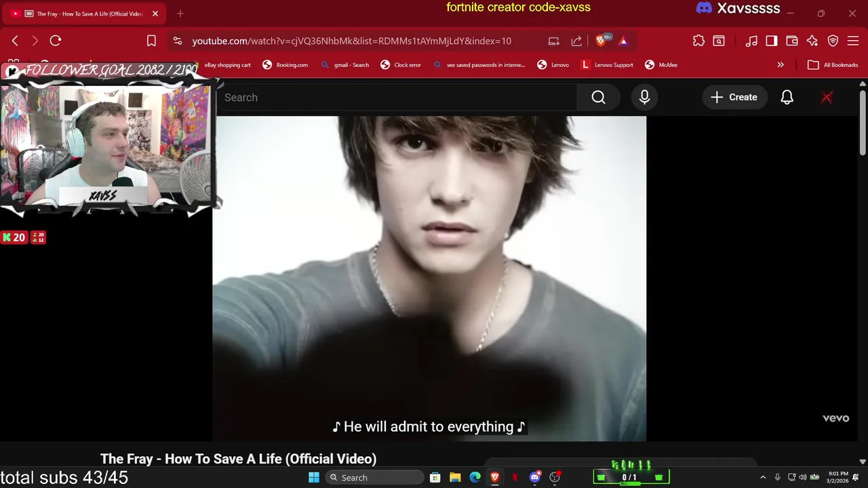Click the YouTube Search field
The width and height of the screenshot is (868, 488).
point(397,98)
